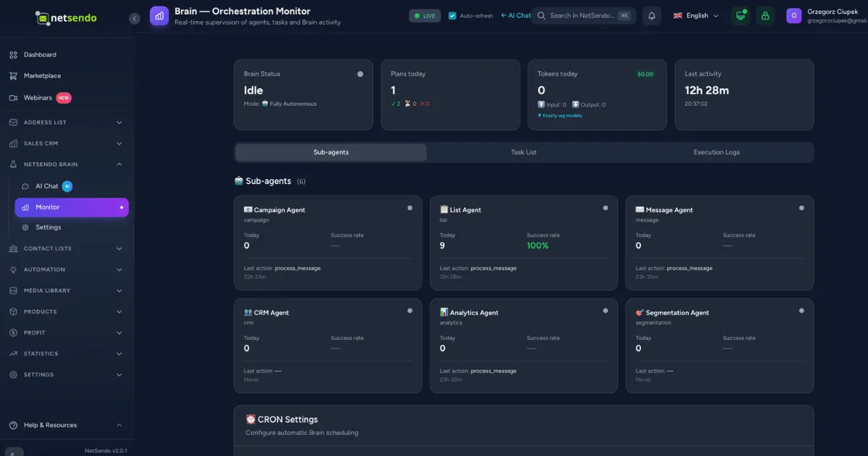Click the Campaign Agent emoji icon
The image size is (868, 456).
pyautogui.click(x=248, y=210)
